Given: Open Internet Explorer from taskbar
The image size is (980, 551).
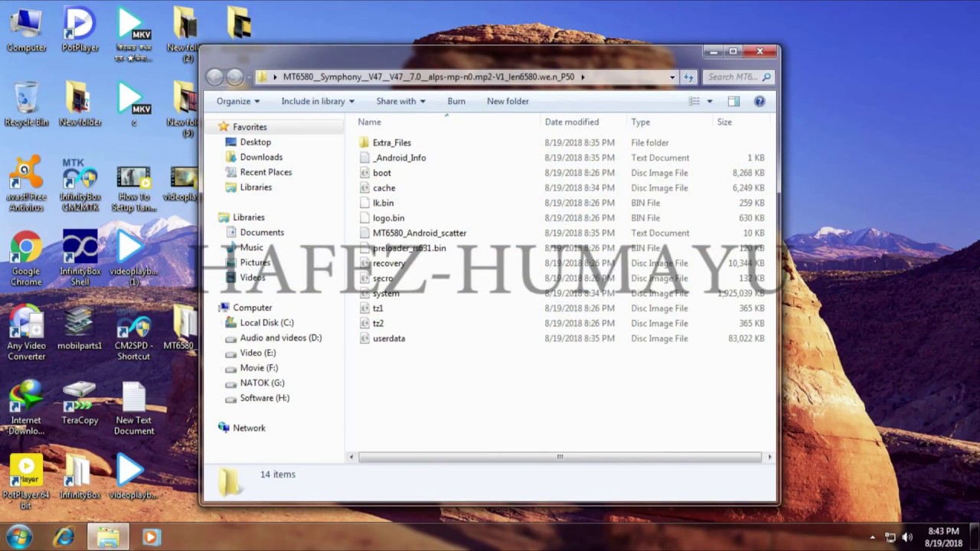Looking at the screenshot, I should pos(64,537).
